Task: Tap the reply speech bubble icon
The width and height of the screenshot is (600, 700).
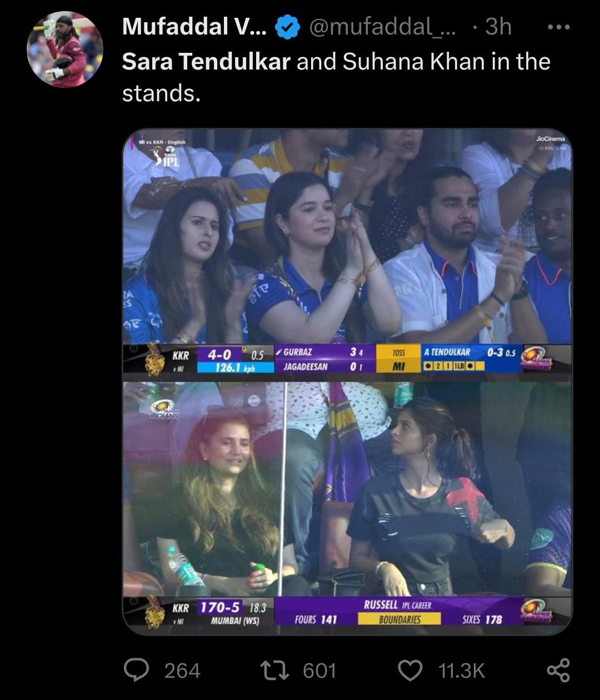Action: coord(135,669)
